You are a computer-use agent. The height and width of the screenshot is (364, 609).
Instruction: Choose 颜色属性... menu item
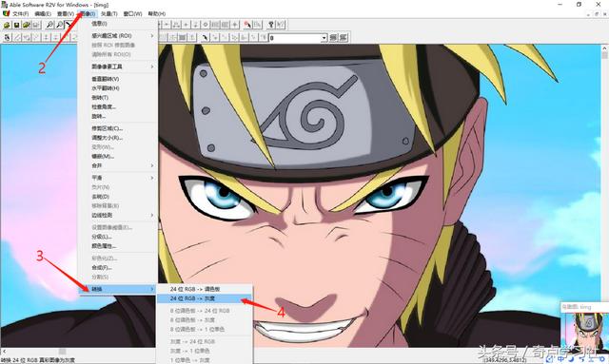pos(118,246)
